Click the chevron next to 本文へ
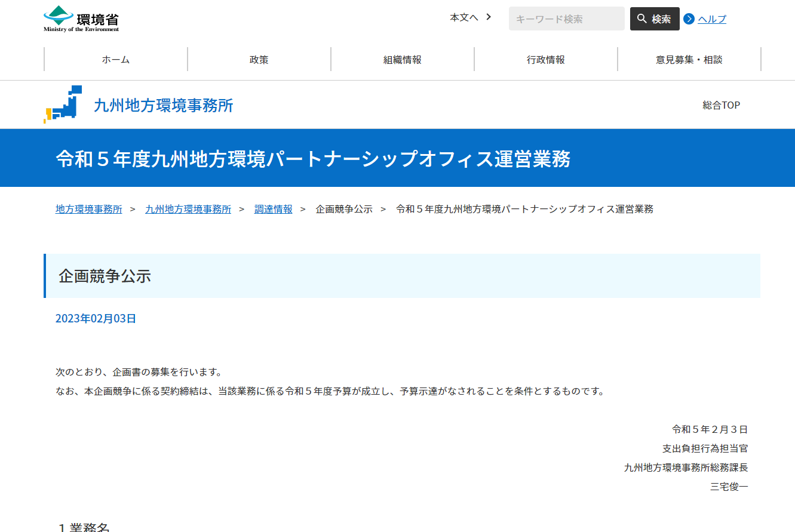This screenshot has height=532, width=795. pyautogui.click(x=489, y=17)
